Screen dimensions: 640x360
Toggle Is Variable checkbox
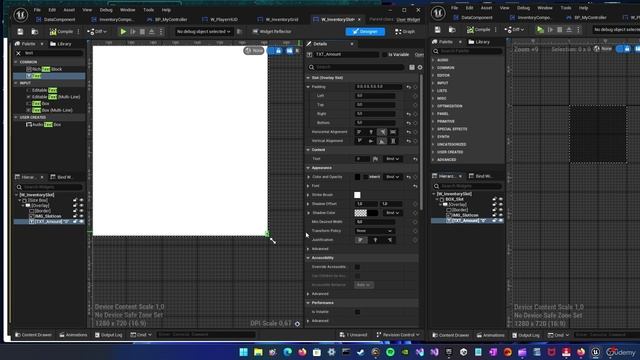[x=384, y=54]
